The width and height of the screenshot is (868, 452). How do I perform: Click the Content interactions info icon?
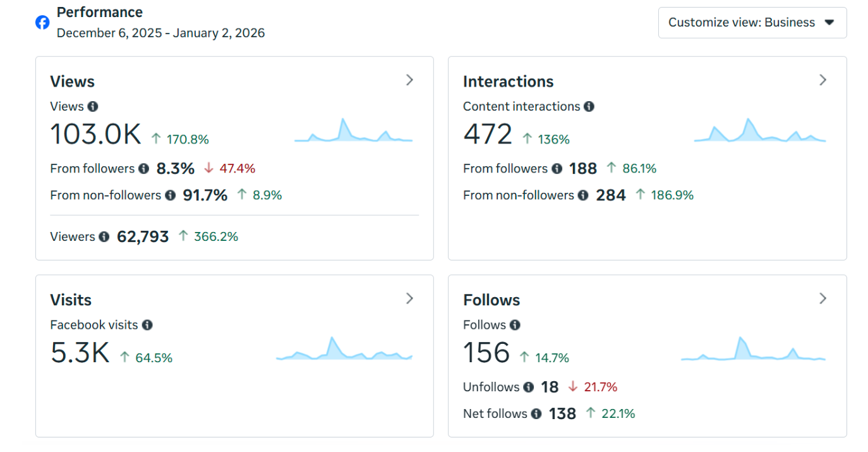pos(589,106)
